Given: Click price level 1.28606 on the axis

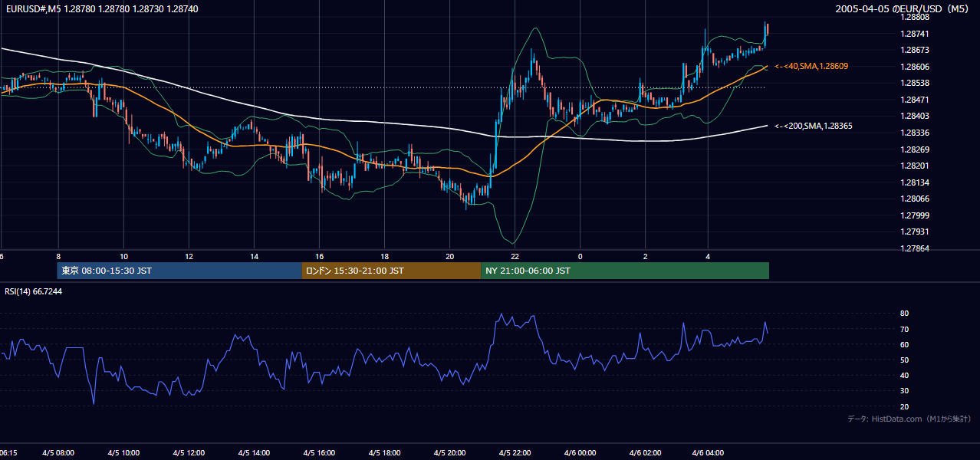Looking at the screenshot, I should pos(914,67).
